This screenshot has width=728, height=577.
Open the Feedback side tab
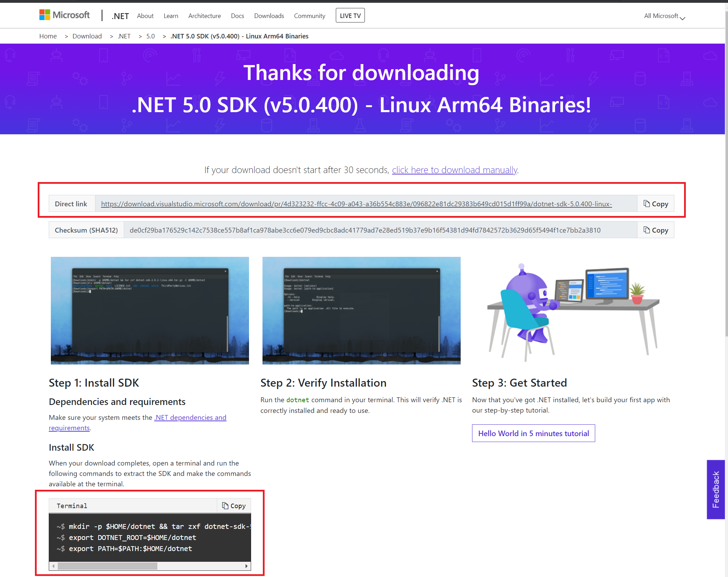click(716, 489)
